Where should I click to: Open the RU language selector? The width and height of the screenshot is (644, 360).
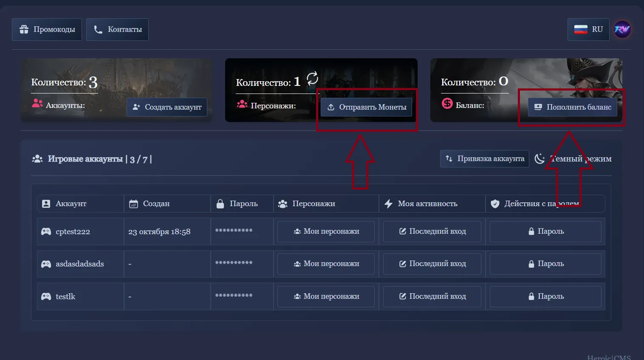pyautogui.click(x=588, y=29)
